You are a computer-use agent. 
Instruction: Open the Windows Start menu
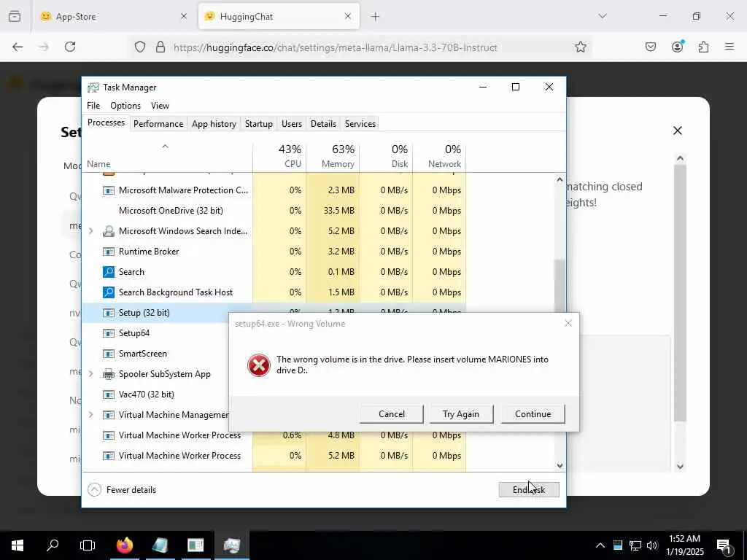[18, 545]
